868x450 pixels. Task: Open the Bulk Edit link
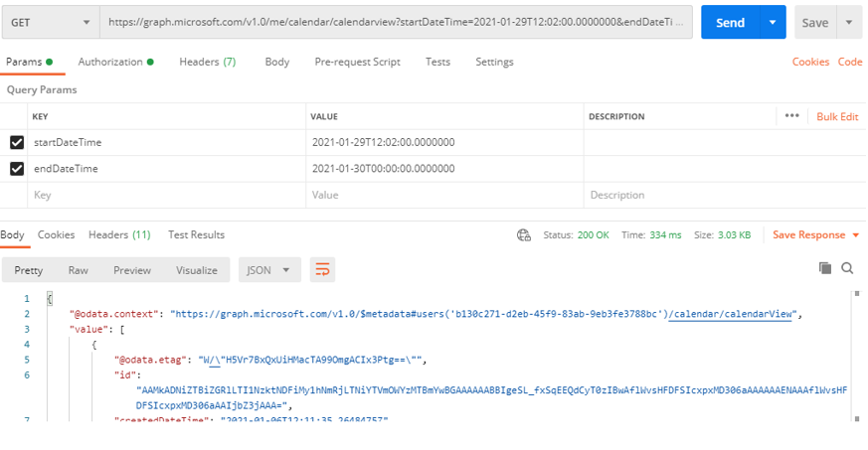(x=837, y=116)
